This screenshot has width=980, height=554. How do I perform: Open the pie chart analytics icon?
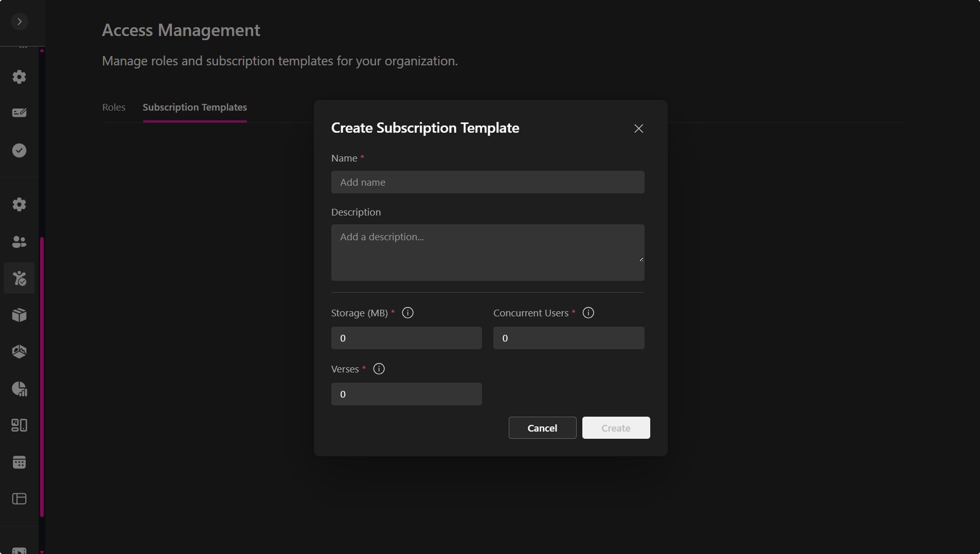coord(20,389)
